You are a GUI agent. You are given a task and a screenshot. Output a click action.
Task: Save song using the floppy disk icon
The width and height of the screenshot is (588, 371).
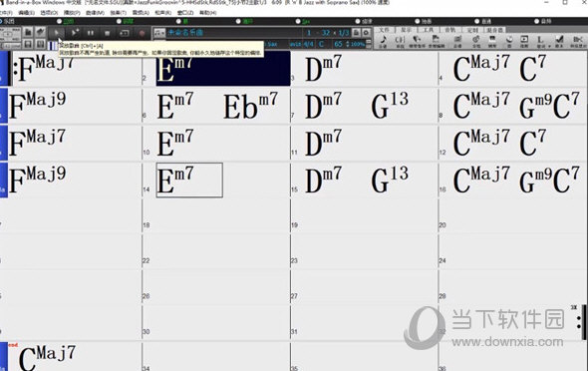(28, 45)
